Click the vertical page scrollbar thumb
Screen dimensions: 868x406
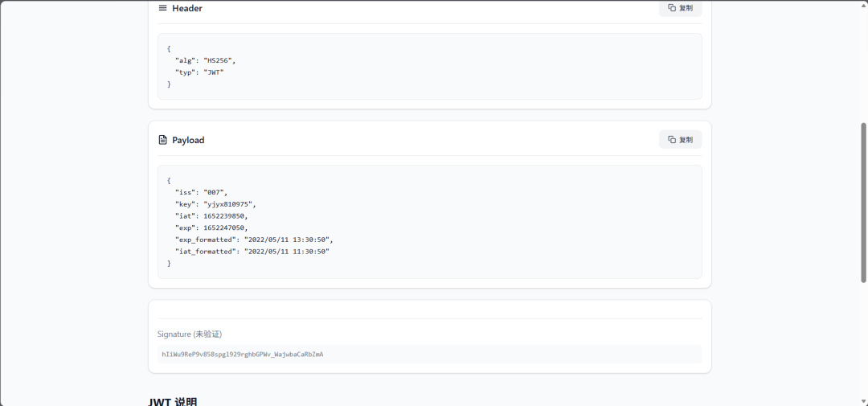pos(863,202)
